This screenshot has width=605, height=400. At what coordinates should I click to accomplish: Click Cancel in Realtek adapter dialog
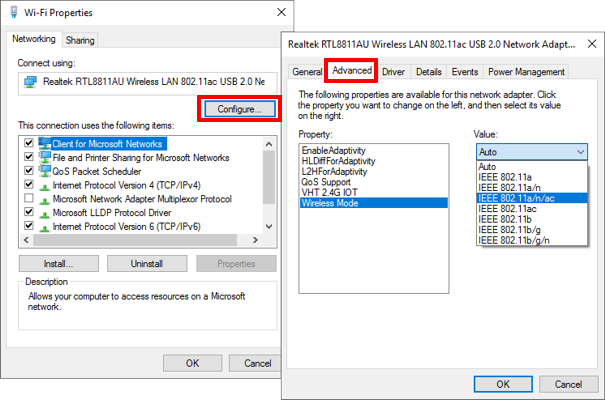tap(568, 384)
